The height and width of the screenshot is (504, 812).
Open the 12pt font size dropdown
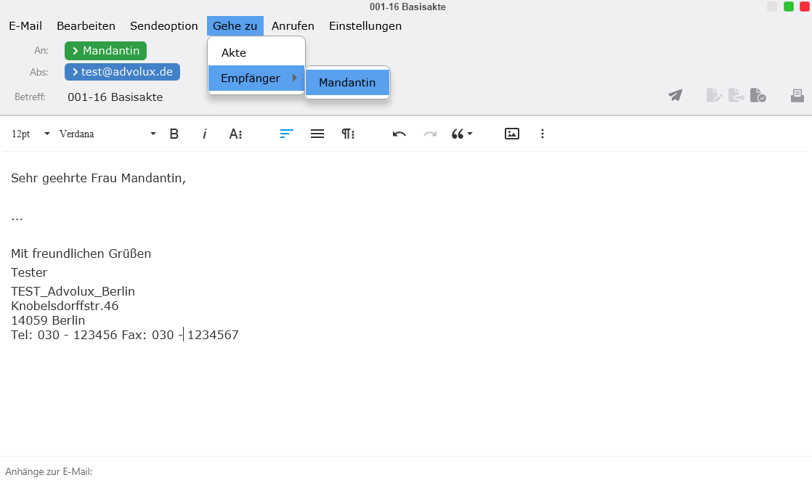(x=31, y=134)
